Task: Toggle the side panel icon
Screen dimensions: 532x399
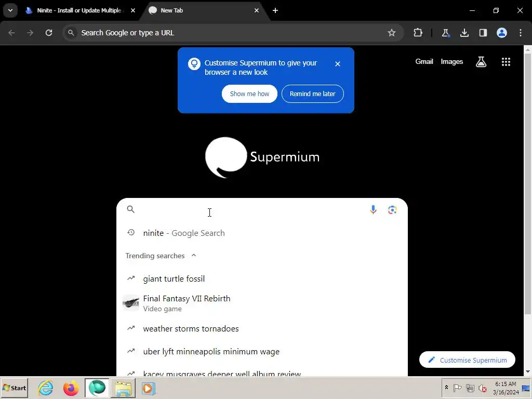Action: point(483,33)
